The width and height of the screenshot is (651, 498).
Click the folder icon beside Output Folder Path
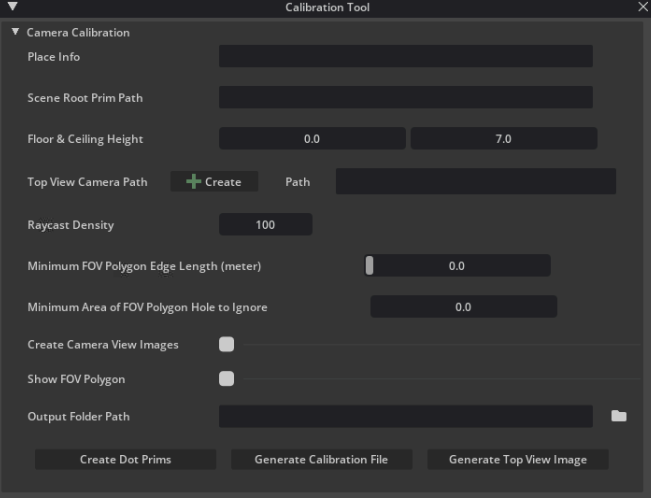[619, 416]
